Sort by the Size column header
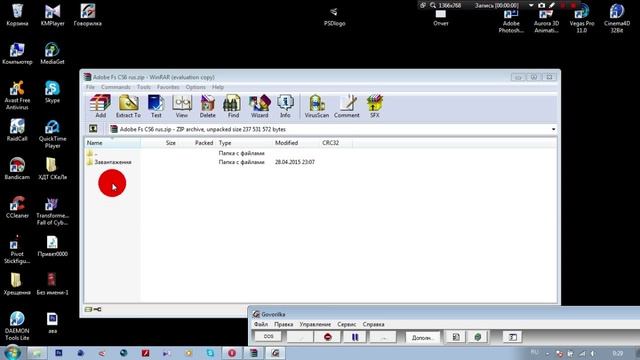Image resolution: width=640 pixels, height=360 pixels. click(x=159, y=143)
